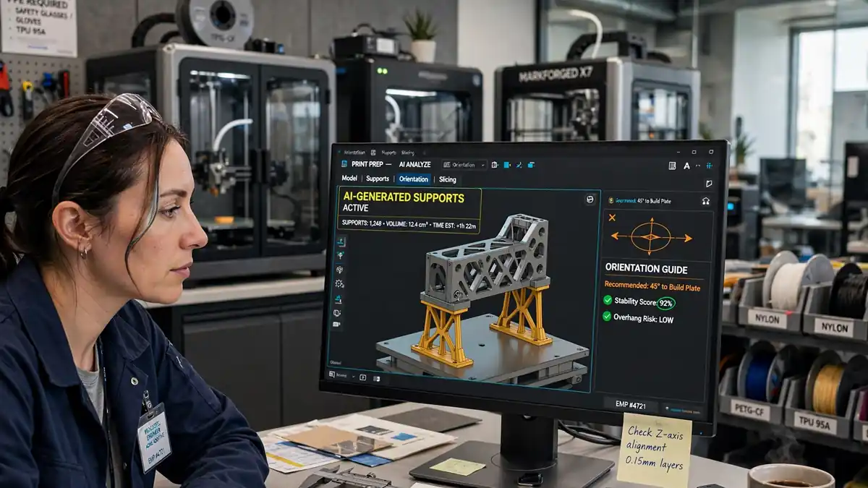
Task: Select the front yellow support structure
Action: click(x=443, y=335)
